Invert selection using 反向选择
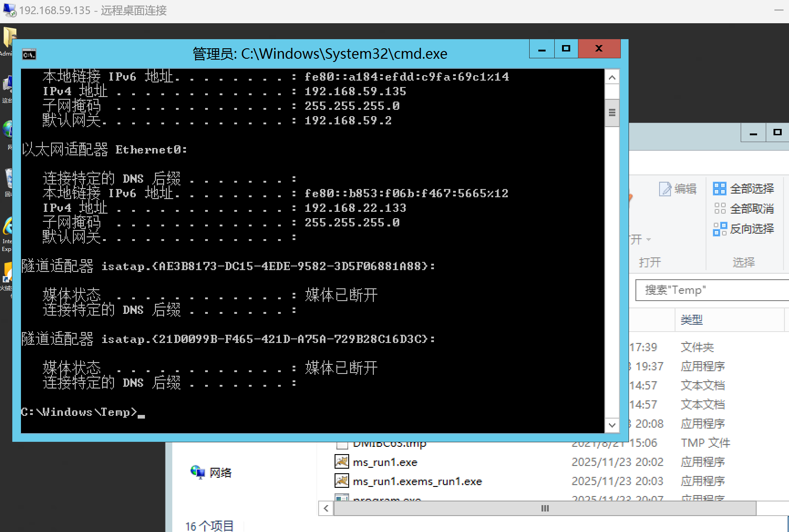This screenshot has height=532, width=789. click(743, 229)
